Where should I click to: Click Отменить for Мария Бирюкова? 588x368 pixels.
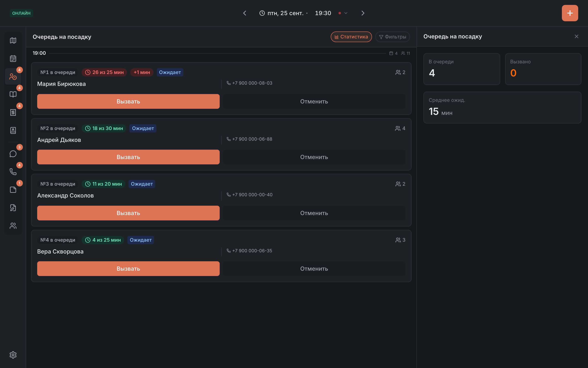pyautogui.click(x=314, y=101)
